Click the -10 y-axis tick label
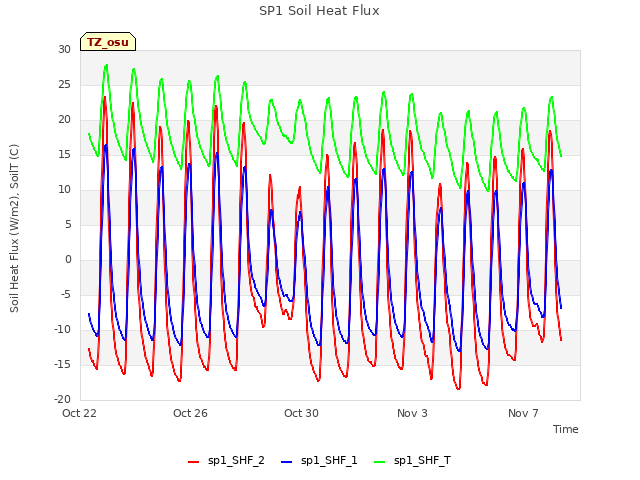 click(x=62, y=329)
